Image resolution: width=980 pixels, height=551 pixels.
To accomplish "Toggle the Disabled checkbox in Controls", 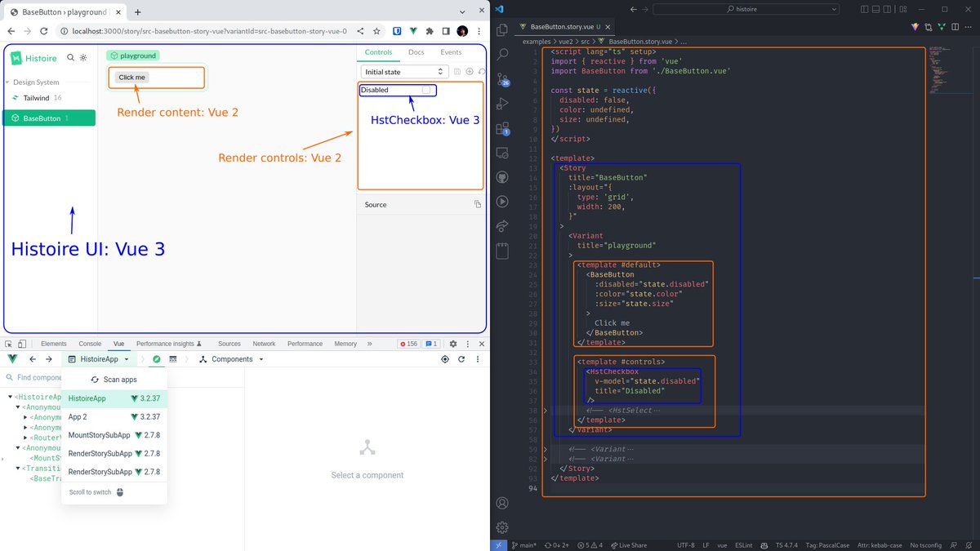I will coord(425,90).
